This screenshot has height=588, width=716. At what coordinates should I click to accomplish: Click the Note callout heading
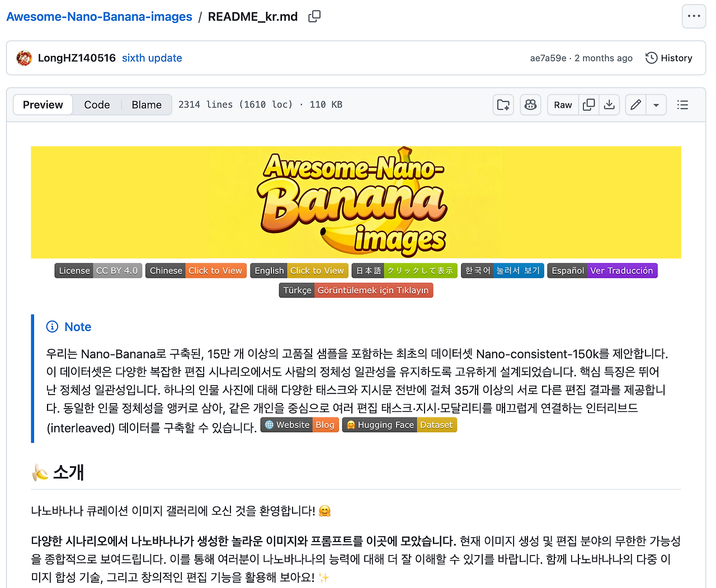tap(69, 327)
